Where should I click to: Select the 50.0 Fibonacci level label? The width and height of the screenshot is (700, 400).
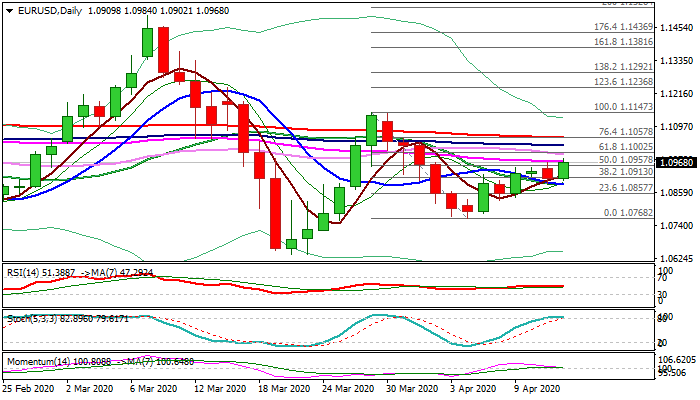pos(626,160)
